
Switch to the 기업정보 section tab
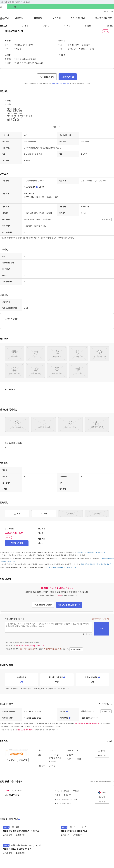coord(109,26)
